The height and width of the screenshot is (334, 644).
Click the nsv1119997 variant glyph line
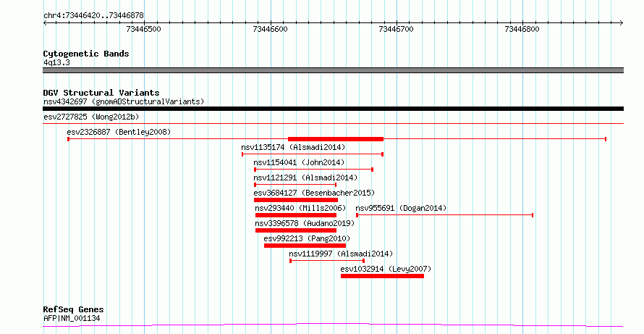(327, 261)
